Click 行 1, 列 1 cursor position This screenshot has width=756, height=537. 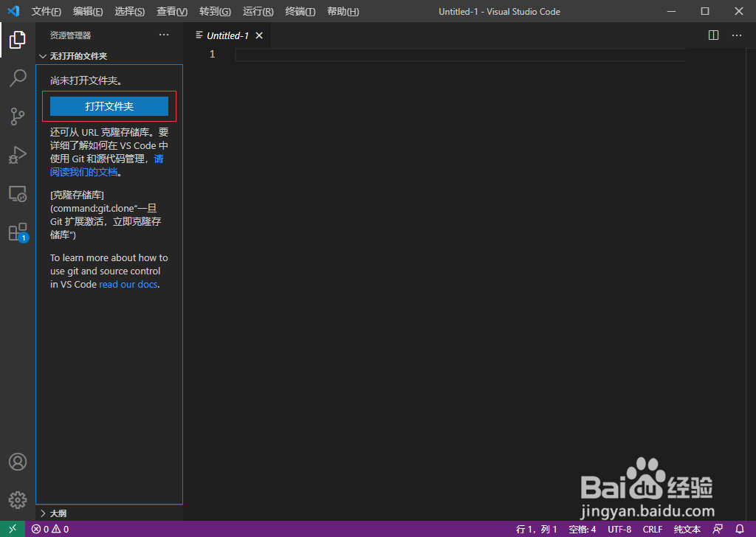537,530
